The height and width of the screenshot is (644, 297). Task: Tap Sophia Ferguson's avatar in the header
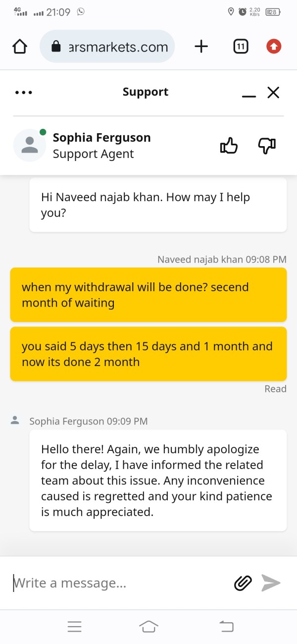coord(30,145)
